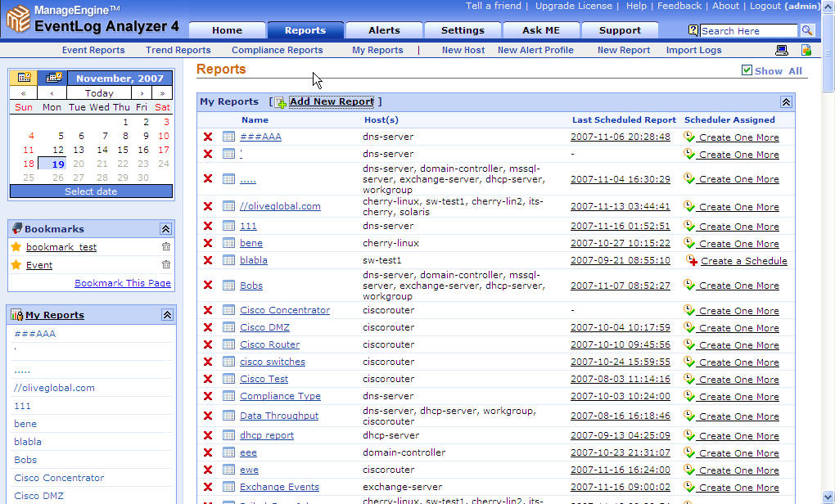Open Event Reports submenu
This screenshot has width=835, height=504.
(93, 50)
